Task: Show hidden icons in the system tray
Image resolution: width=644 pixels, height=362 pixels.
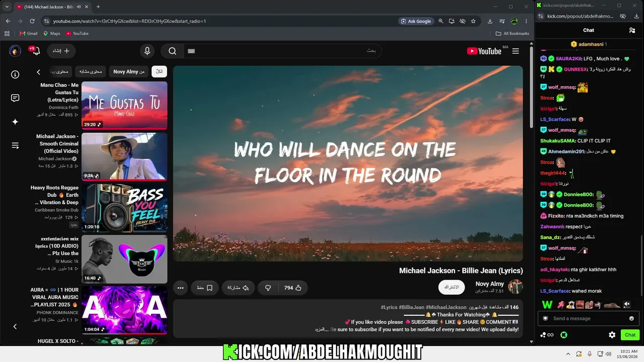Action: 568,354
